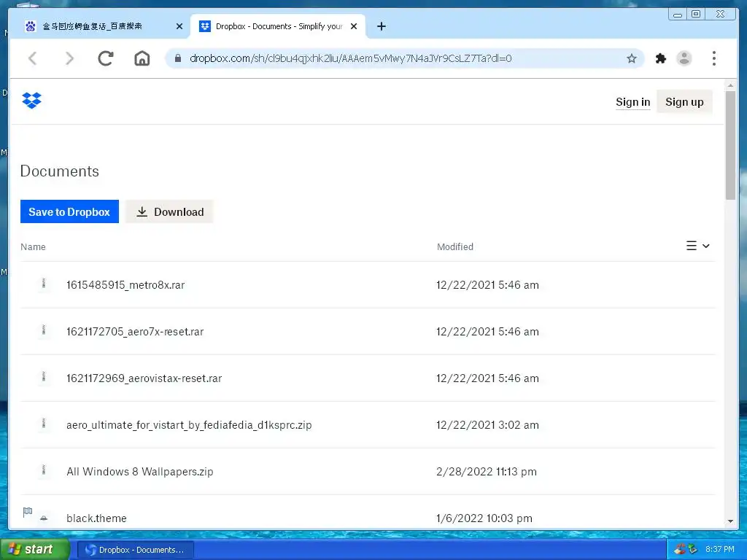Open file 1621172969_aerovistax-reset.rar
This screenshot has height=560, width=747.
coord(144,378)
